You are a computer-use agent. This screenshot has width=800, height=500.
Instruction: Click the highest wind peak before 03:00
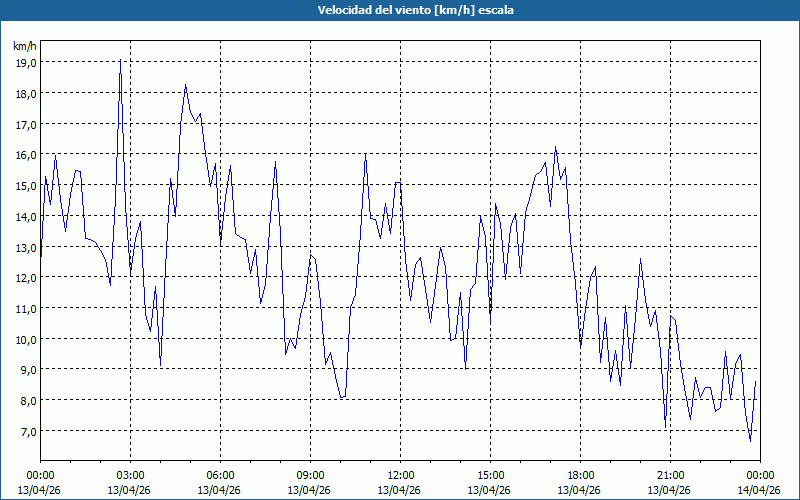(120, 60)
